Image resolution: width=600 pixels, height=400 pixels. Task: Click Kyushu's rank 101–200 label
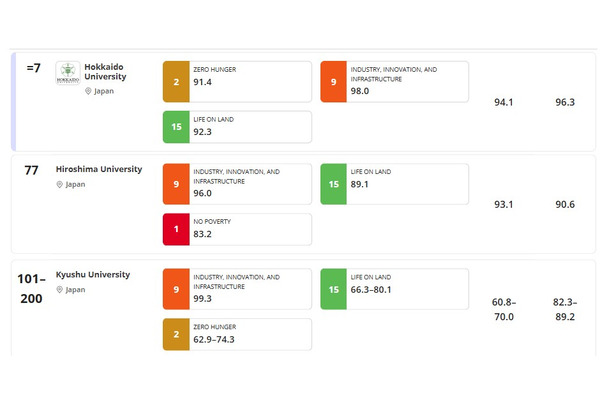click(x=31, y=288)
